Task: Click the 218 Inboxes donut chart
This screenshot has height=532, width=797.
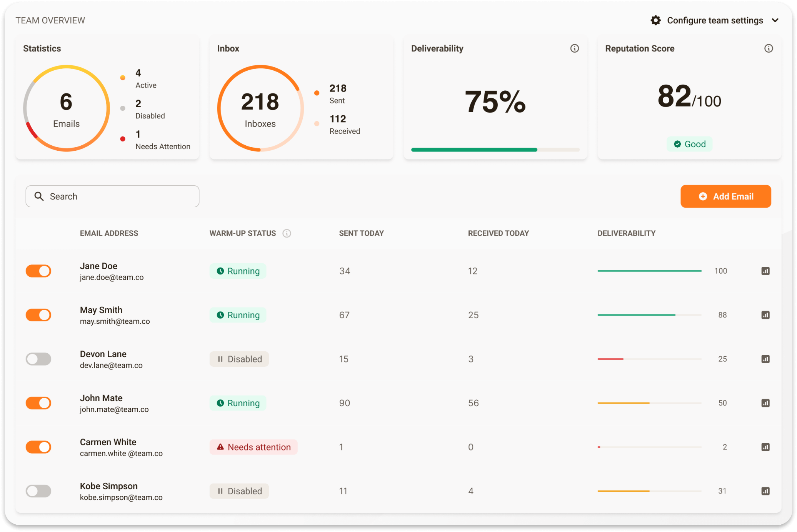Action: coord(260,108)
